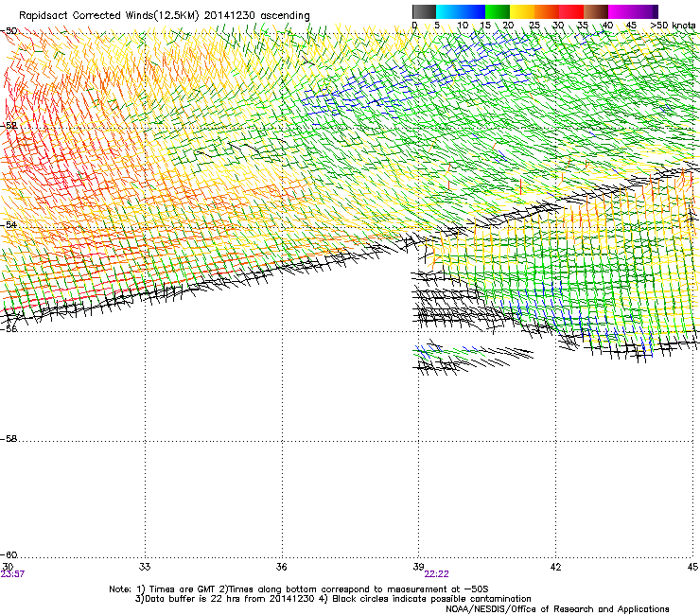The image size is (700, 615).
Task: Click the cyan-blue 5-15 knots legend swatch
Action: tap(461, 11)
